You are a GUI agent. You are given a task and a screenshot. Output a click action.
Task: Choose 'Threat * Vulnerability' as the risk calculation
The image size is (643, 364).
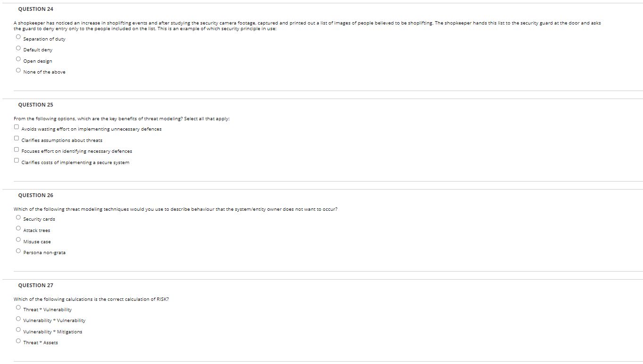18,307
